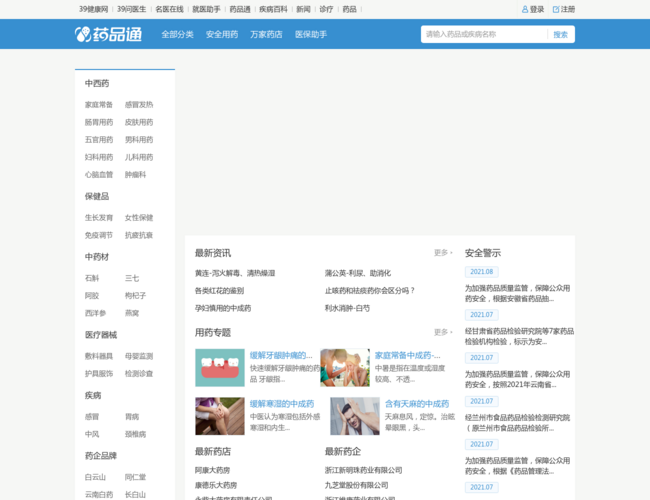Read article 蒲公英-利尿、助消化
This screenshot has height=500, width=650.
(358, 273)
